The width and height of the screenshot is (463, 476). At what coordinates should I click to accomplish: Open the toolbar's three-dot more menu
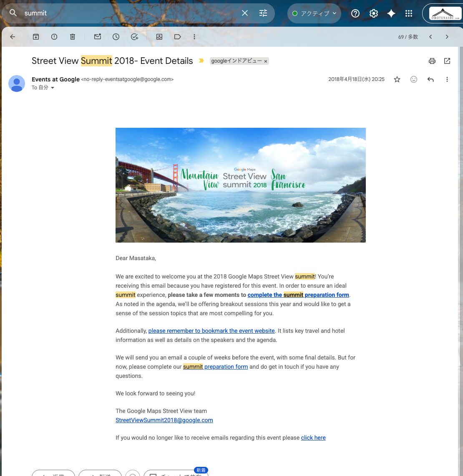194,37
